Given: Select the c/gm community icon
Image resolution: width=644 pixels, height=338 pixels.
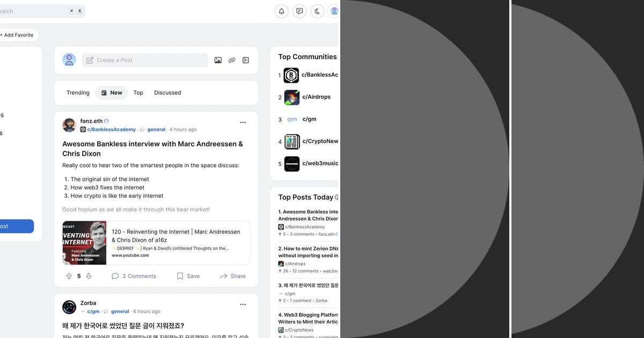Looking at the screenshot, I should pos(291,119).
